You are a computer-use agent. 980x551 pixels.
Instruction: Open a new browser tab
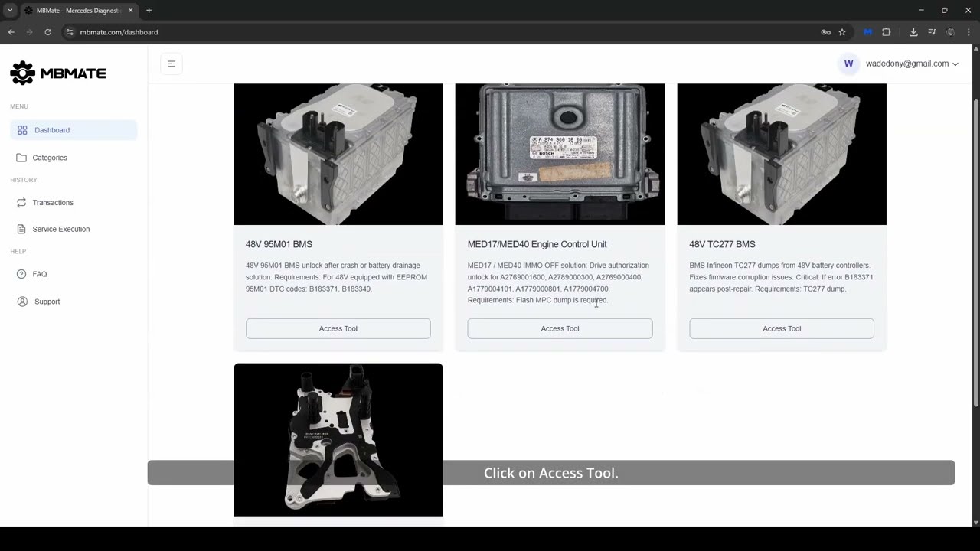(x=149, y=11)
